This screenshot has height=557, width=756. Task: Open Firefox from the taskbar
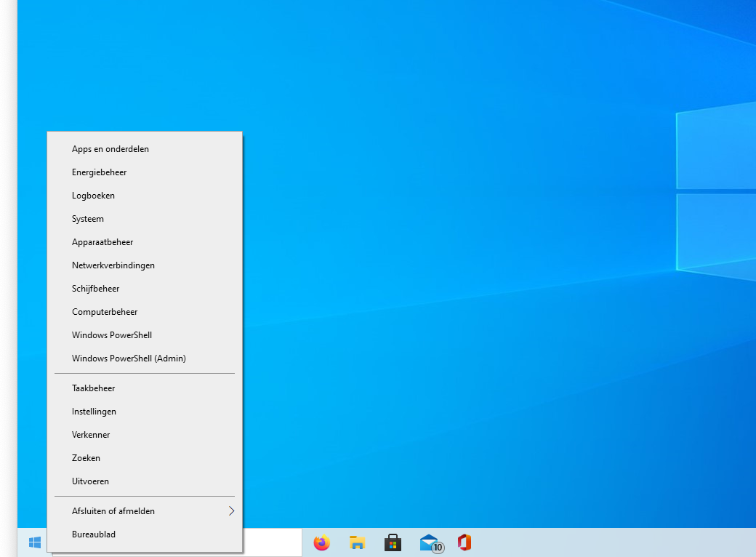[x=321, y=542]
